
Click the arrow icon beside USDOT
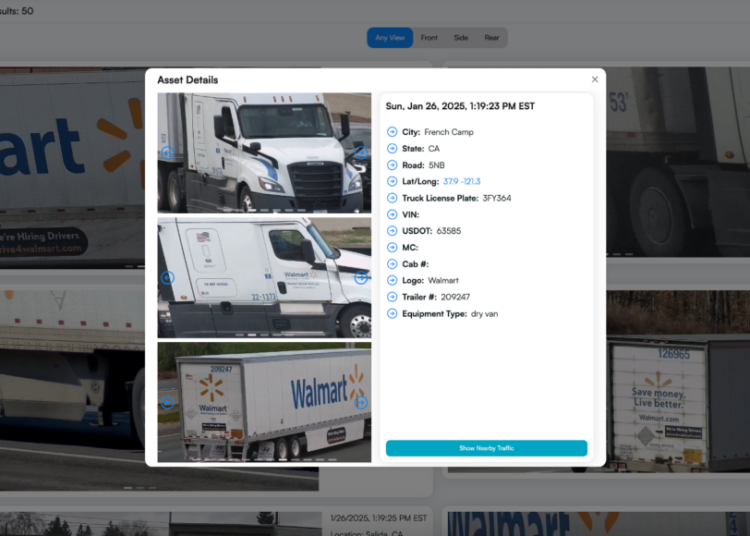click(x=392, y=231)
